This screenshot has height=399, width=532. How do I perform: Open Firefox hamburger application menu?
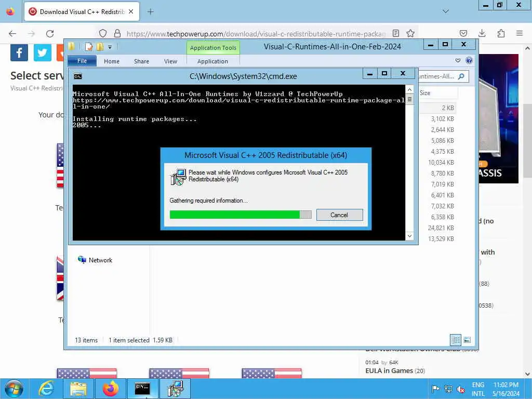(x=519, y=33)
